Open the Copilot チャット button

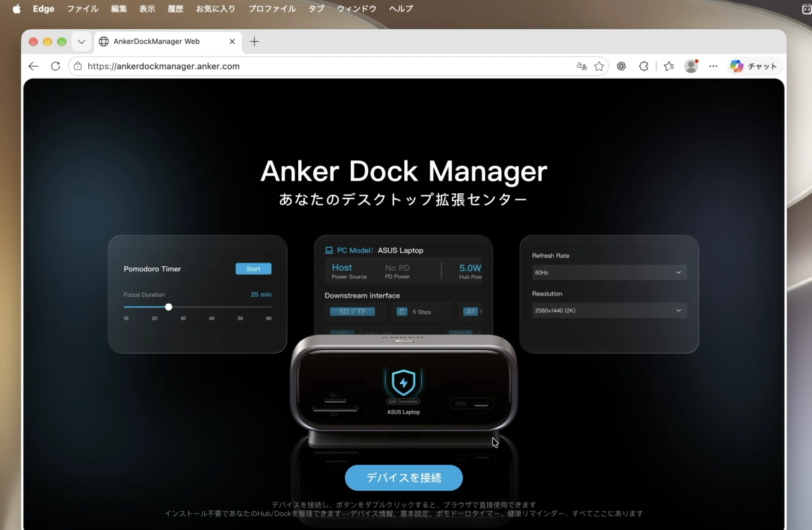point(754,66)
